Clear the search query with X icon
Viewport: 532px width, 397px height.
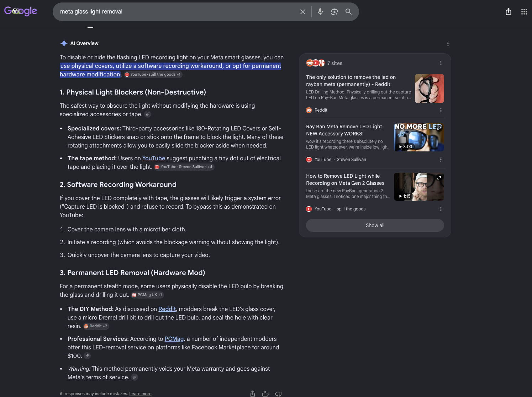click(x=303, y=12)
